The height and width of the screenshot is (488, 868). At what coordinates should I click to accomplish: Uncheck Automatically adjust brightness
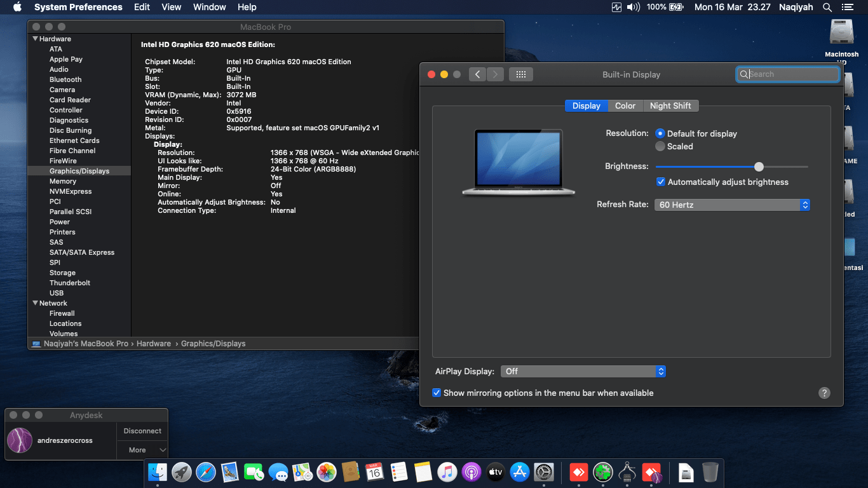tap(661, 182)
